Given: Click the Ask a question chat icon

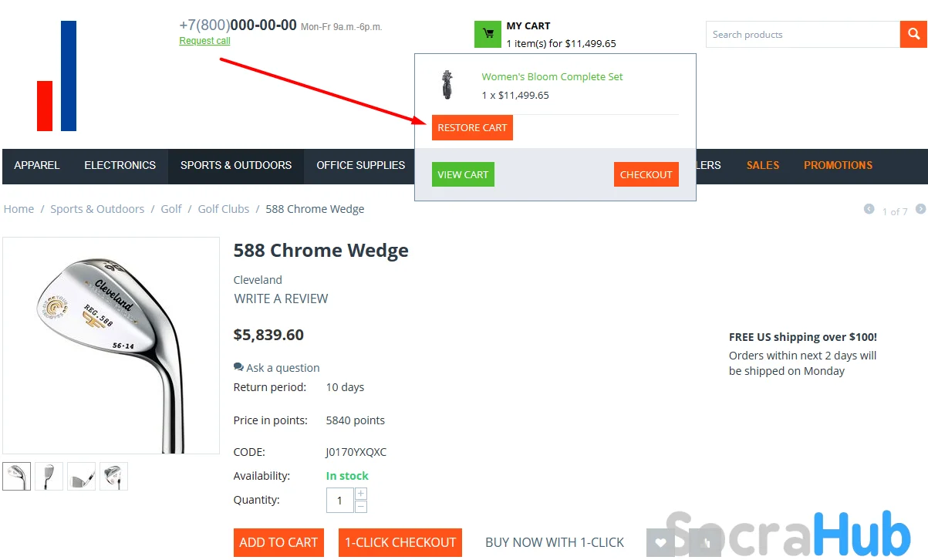Looking at the screenshot, I should 238,367.
